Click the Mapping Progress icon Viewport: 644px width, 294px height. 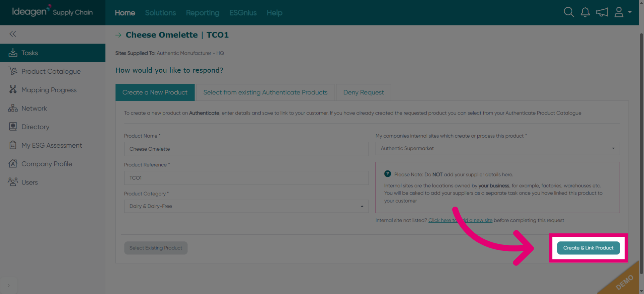13,89
